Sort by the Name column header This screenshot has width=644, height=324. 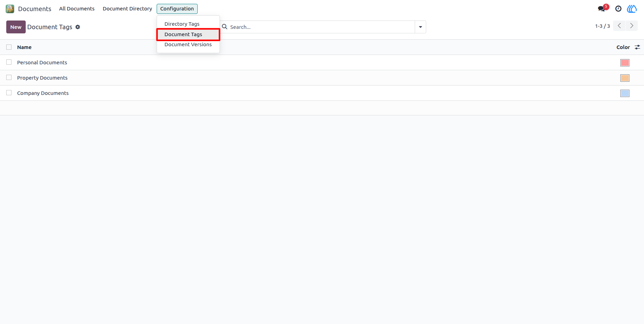pyautogui.click(x=24, y=47)
